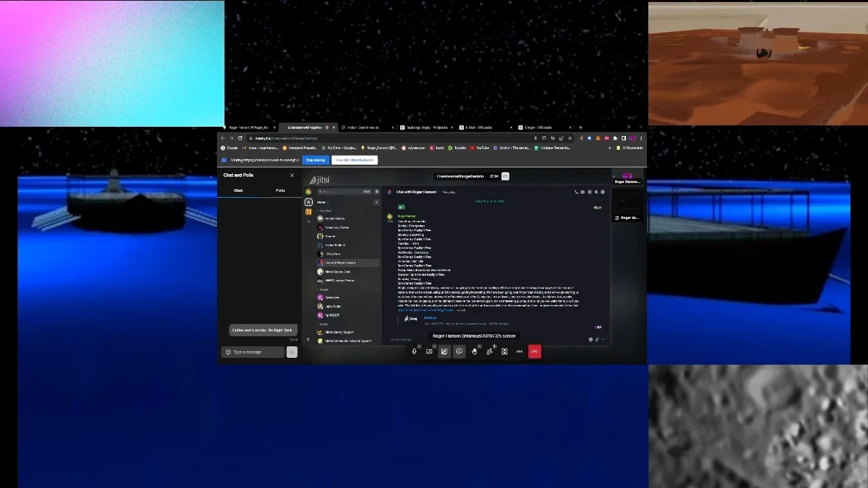Click the Type a message field
Screen dimensions: 868x488
point(258,352)
